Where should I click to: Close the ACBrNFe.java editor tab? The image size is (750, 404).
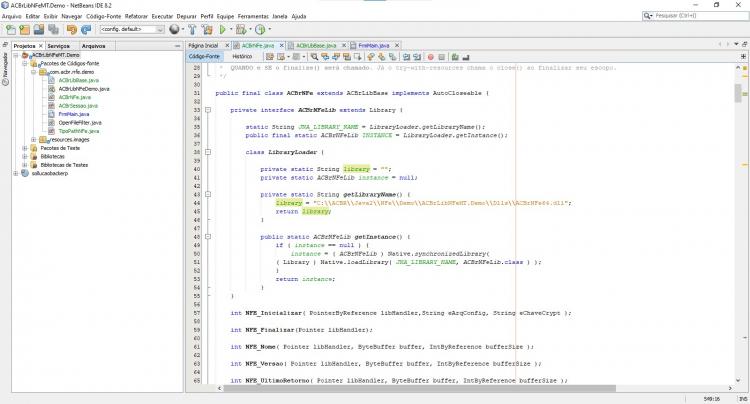click(x=282, y=45)
